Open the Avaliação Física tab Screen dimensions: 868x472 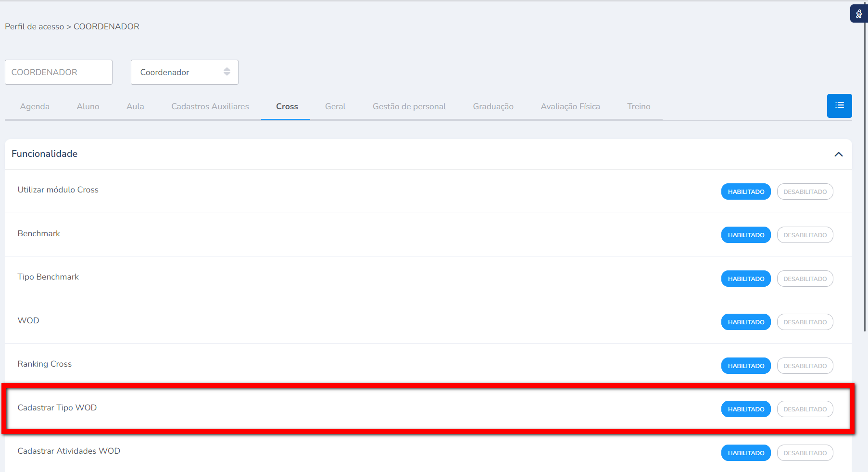pyautogui.click(x=570, y=106)
